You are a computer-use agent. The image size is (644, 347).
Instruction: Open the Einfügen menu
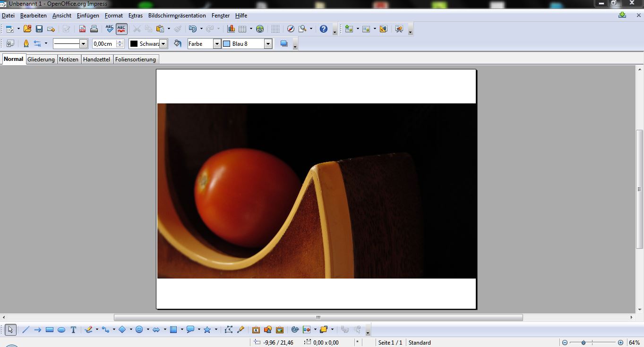pyautogui.click(x=88, y=16)
